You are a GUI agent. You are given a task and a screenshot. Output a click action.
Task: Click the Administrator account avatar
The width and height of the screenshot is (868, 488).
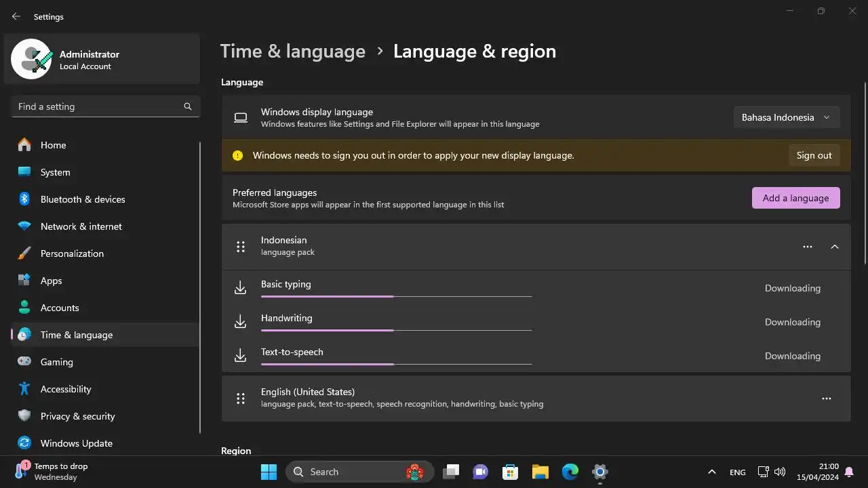(x=32, y=60)
